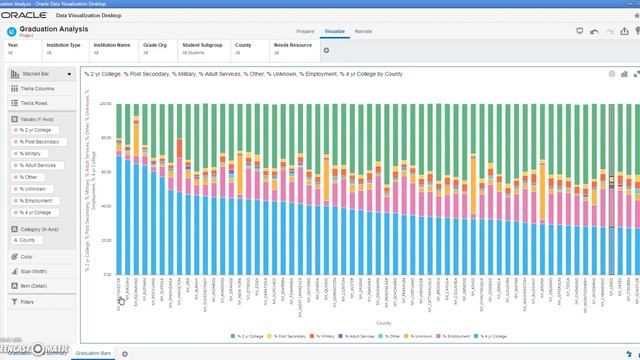Click the % Other value pill
Image resolution: width=640 pixels, height=360 pixels.
tap(28, 178)
